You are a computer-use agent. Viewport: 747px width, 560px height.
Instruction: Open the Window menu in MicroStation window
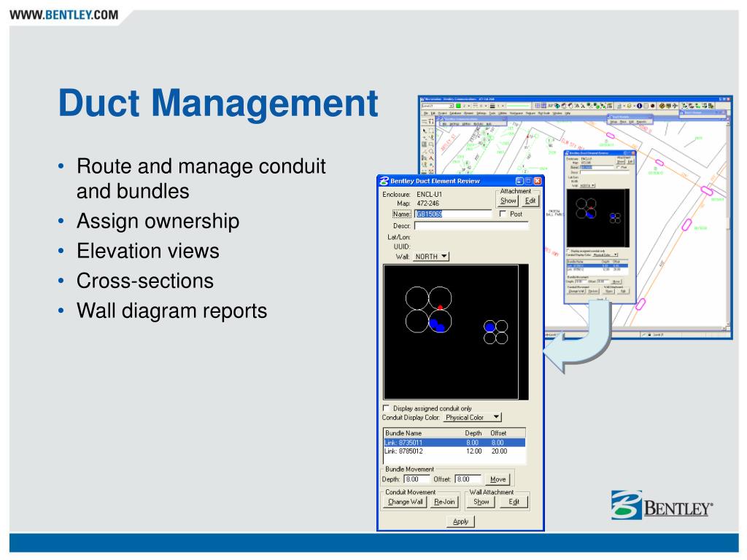pyautogui.click(x=557, y=113)
